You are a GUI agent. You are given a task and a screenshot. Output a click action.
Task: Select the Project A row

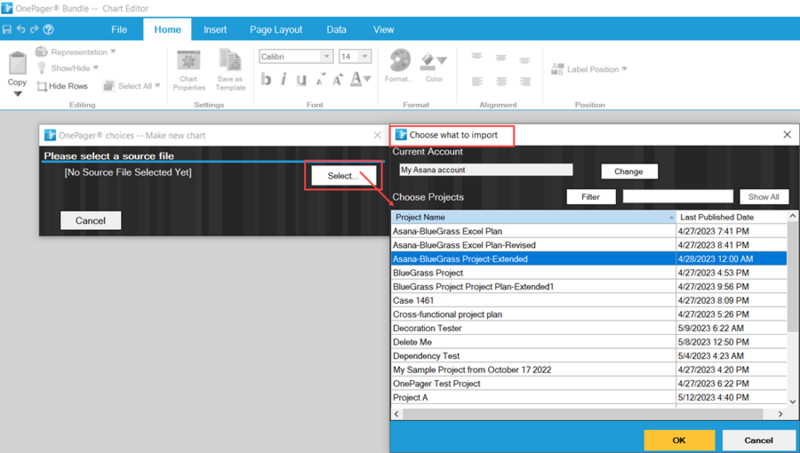589,397
